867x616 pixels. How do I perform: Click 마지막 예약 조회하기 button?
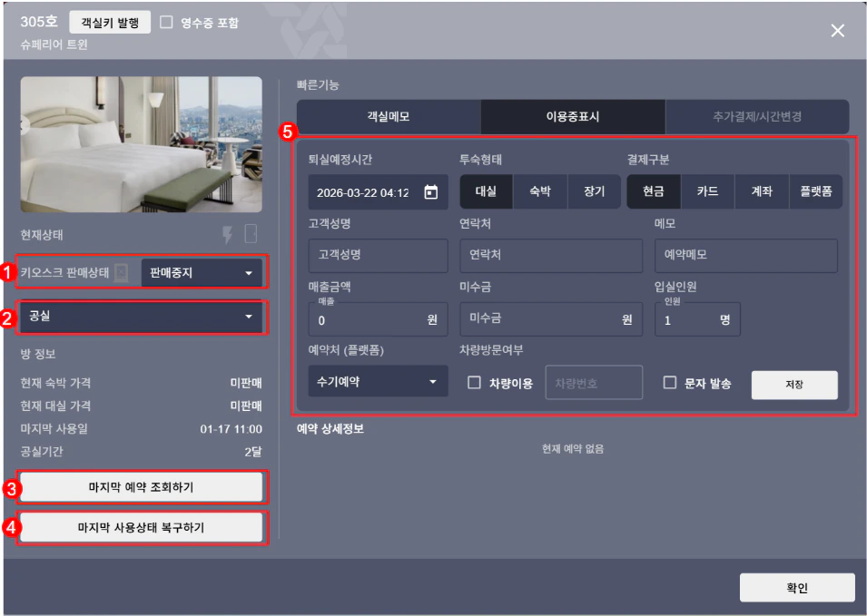click(x=141, y=487)
